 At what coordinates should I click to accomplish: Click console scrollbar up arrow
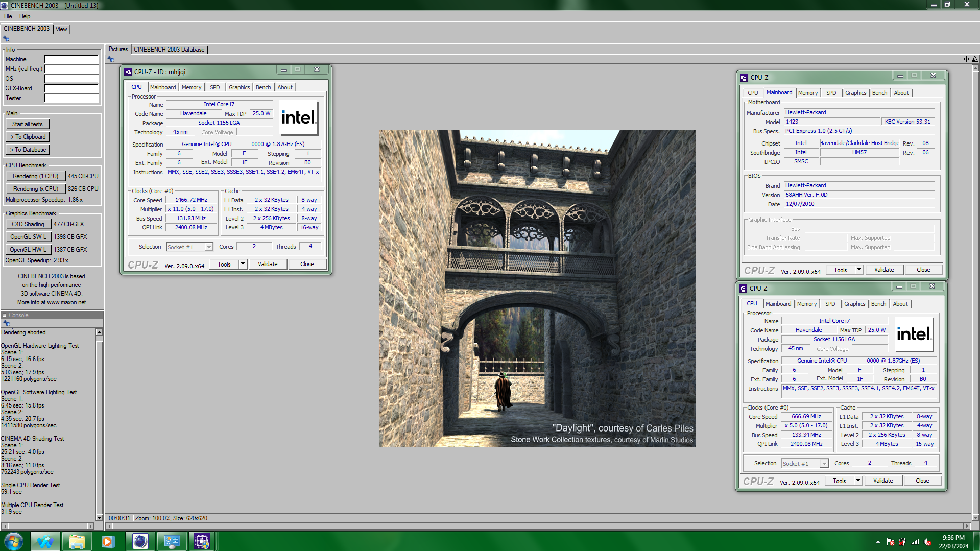[x=99, y=332]
